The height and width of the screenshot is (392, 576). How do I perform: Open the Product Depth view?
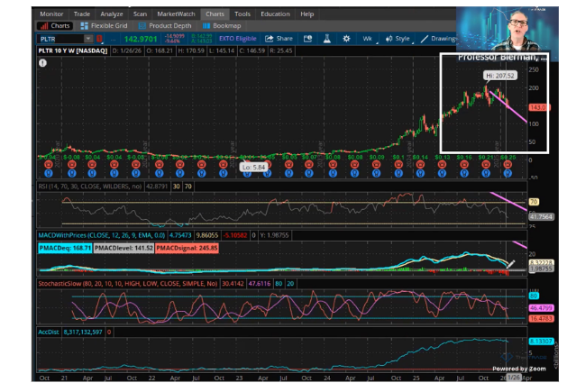pyautogui.click(x=165, y=26)
